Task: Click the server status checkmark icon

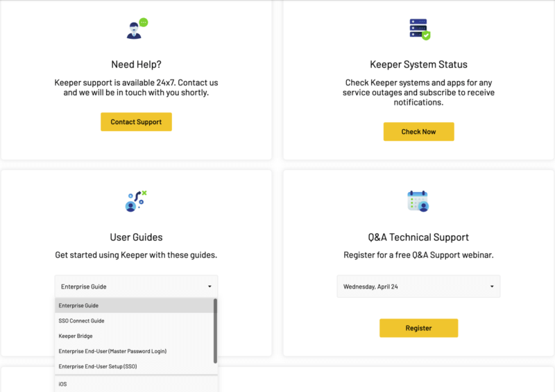Action: [x=420, y=29]
